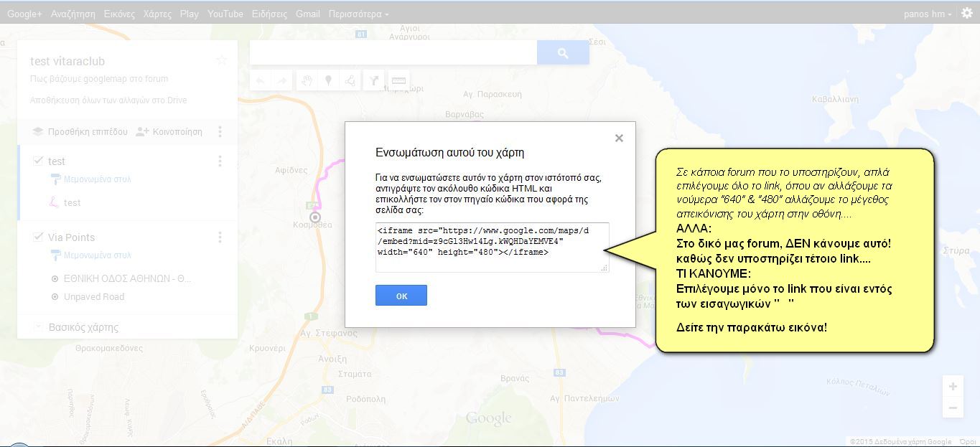Open YouTube in the top bar
The width and height of the screenshot is (980, 447).
pyautogui.click(x=225, y=14)
